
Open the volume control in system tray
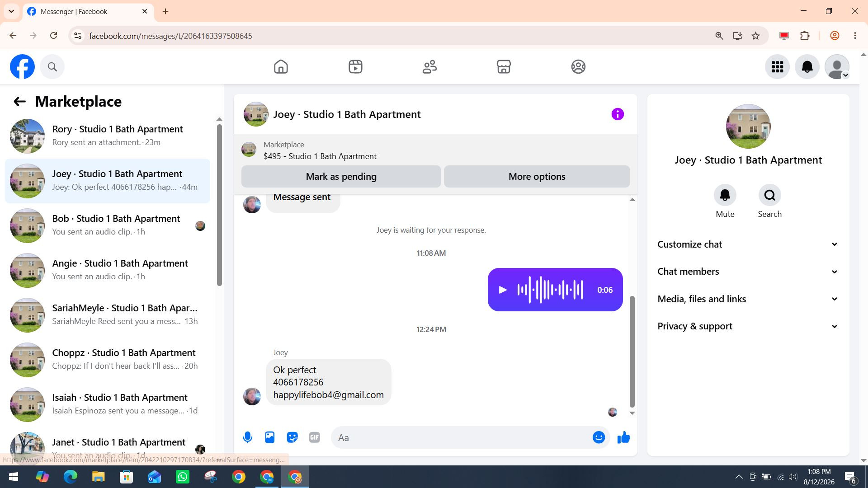click(x=793, y=477)
